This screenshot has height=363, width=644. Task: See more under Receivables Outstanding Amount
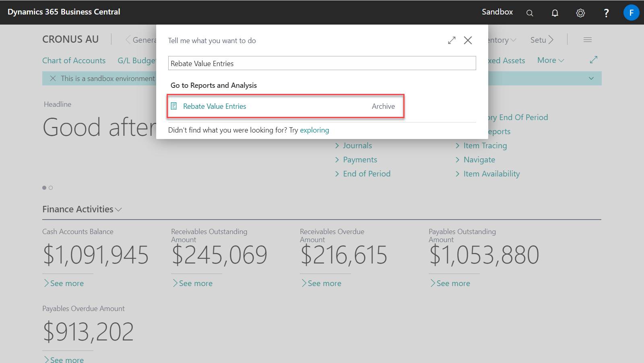pos(192,283)
